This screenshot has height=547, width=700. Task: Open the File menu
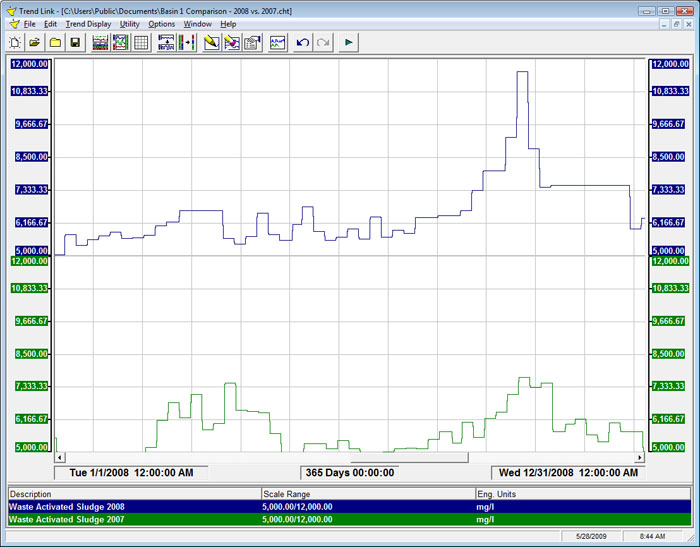point(29,23)
